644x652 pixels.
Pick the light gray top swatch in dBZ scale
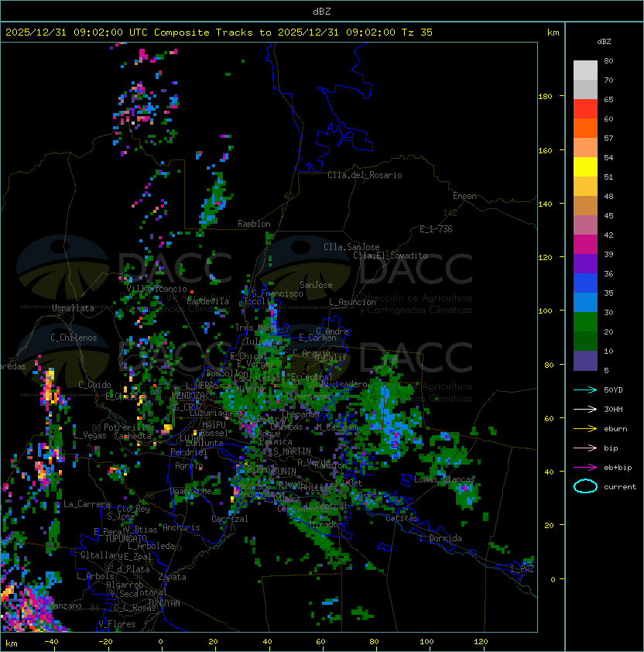coord(585,70)
